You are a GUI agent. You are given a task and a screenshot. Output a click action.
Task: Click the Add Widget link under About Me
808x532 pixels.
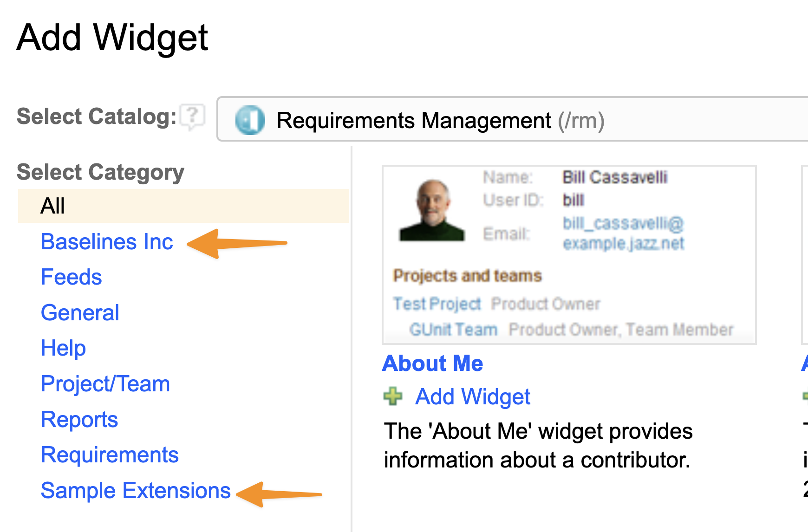click(473, 397)
